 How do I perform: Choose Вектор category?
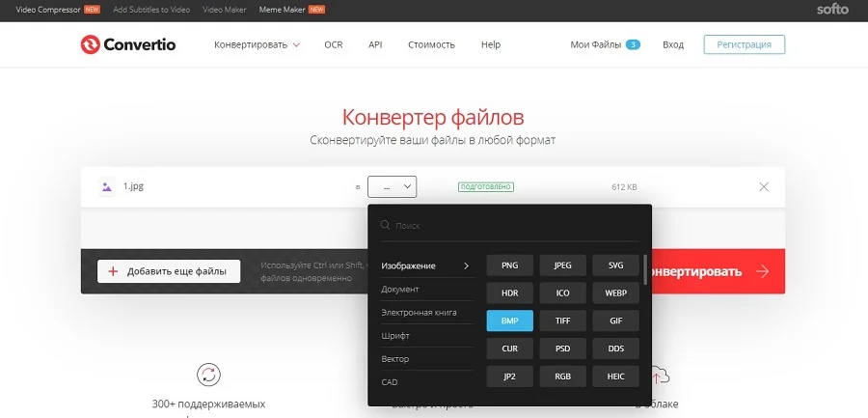(x=427, y=359)
